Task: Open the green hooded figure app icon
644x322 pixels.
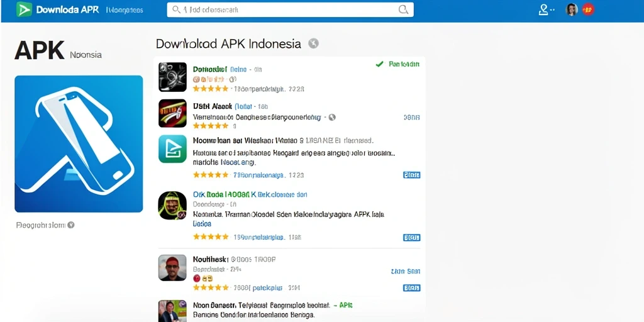Action: pos(172,206)
